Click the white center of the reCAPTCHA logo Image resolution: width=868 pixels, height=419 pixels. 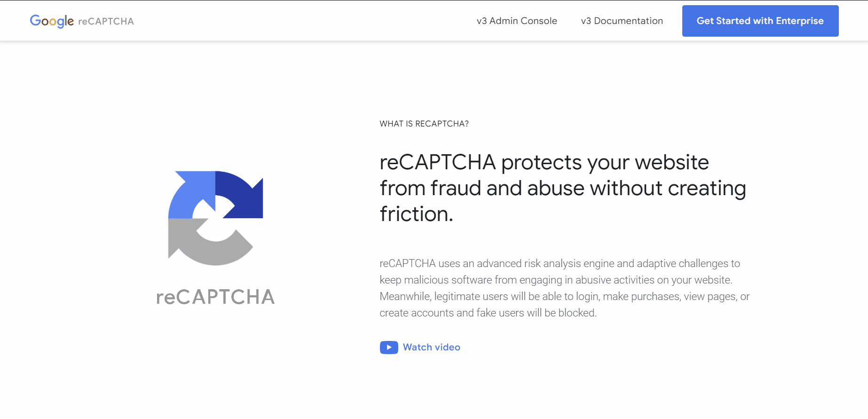point(215,220)
